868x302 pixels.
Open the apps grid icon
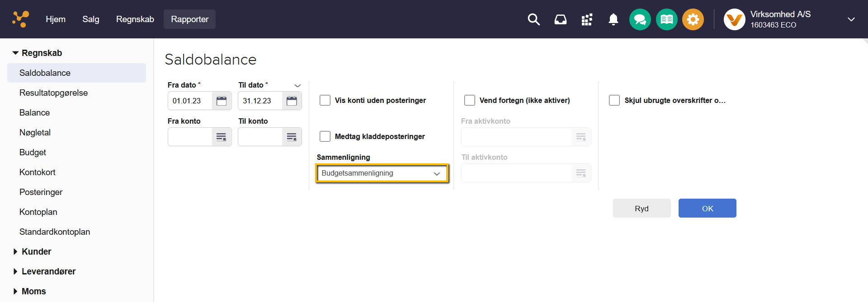pos(587,19)
